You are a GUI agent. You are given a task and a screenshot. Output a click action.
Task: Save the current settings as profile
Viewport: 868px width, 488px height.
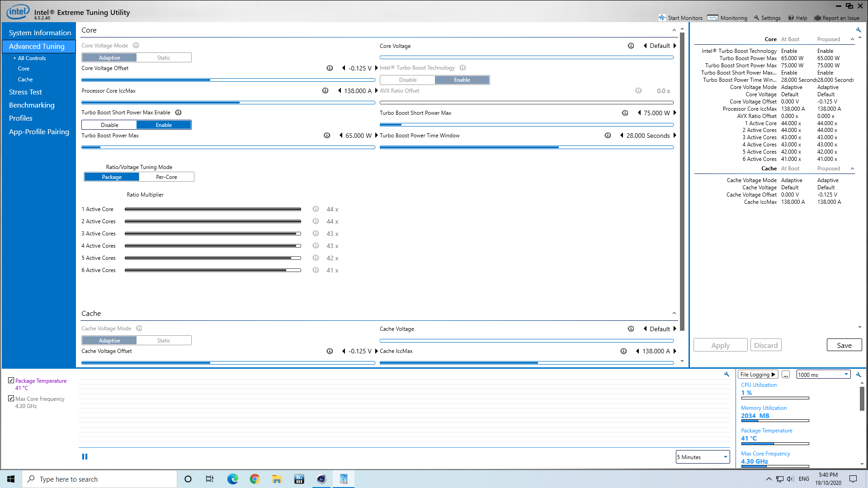[844, 345]
